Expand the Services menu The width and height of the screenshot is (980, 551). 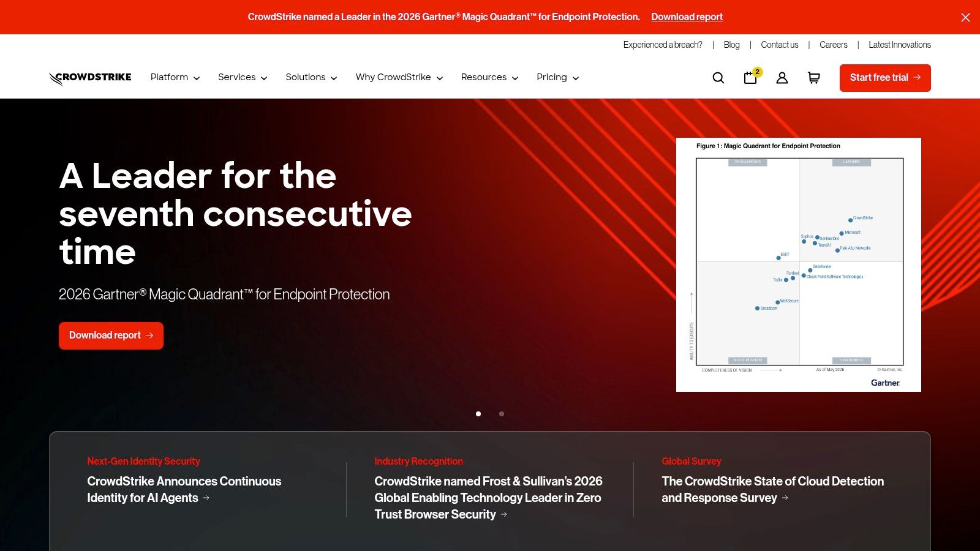coord(243,77)
